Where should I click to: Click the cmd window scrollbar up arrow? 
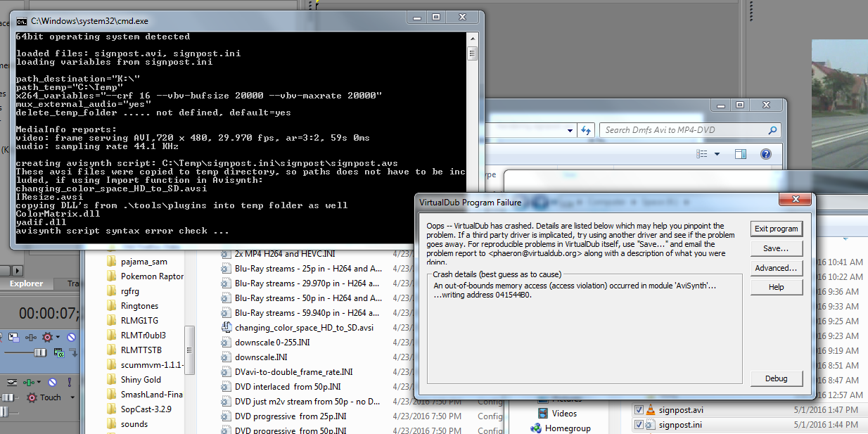point(472,39)
